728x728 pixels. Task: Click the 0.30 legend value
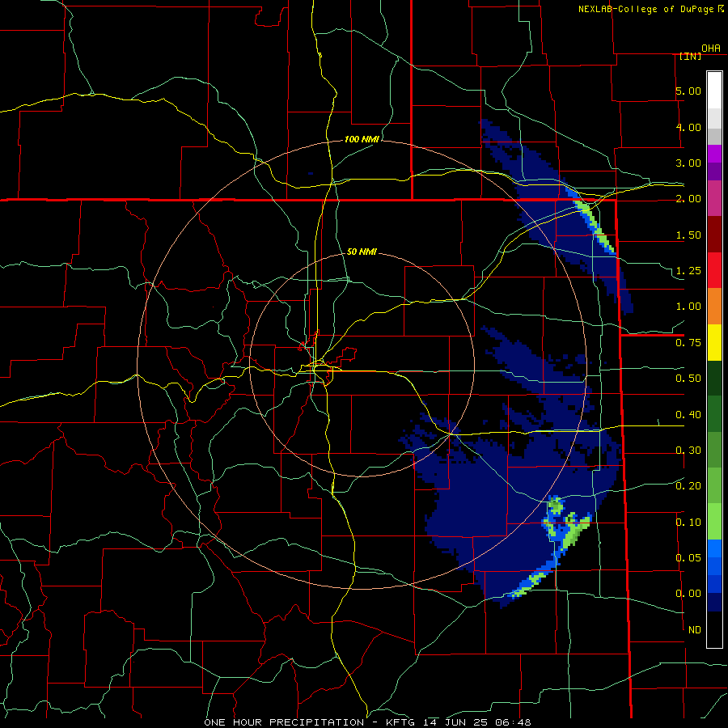click(x=688, y=451)
